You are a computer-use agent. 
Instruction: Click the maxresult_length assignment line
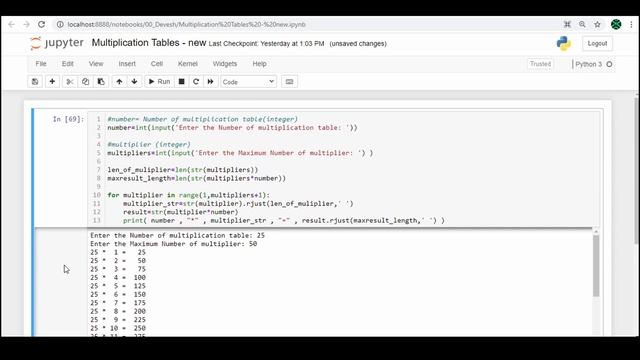[x=196, y=178]
